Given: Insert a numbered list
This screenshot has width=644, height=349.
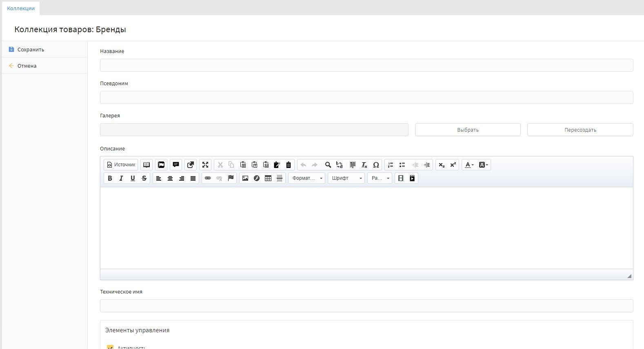Looking at the screenshot, I should click(x=391, y=165).
